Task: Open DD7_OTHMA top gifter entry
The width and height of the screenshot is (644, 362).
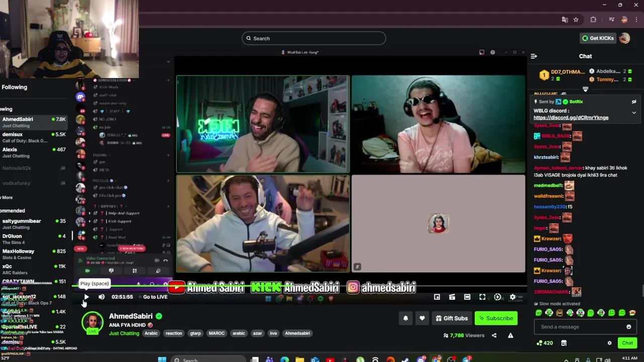Action: 561,75
